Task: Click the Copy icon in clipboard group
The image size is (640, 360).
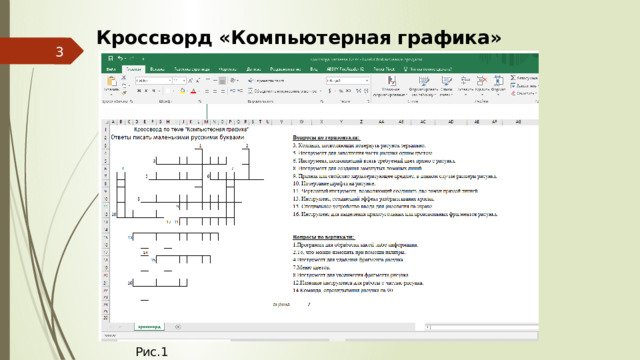Action: [x=124, y=85]
